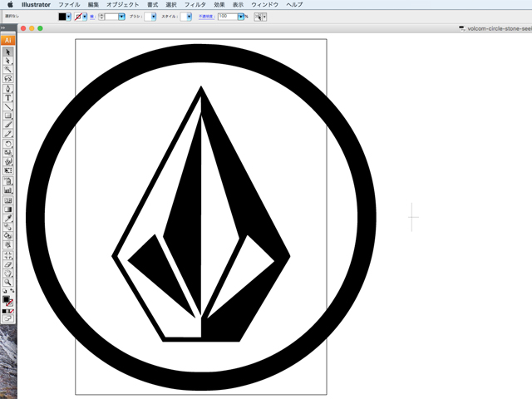This screenshot has height=399, width=532.
Task: Select the Direct Selection tool
Action: click(x=7, y=61)
